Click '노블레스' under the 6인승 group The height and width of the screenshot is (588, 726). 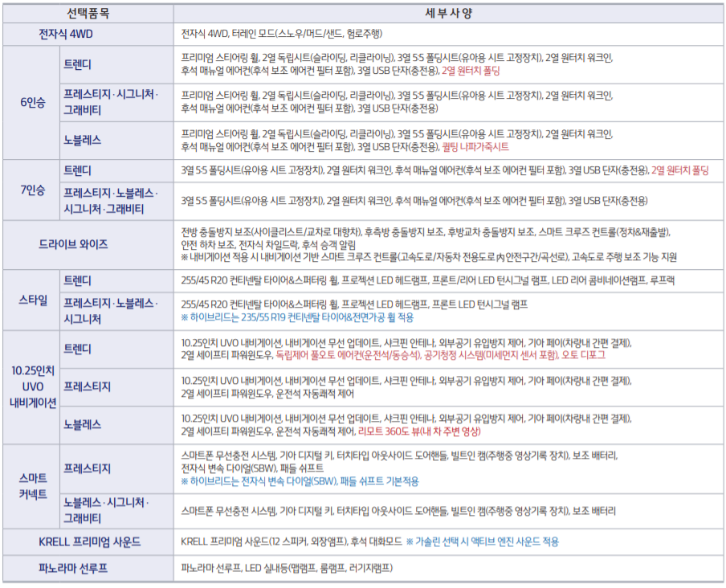83,140
